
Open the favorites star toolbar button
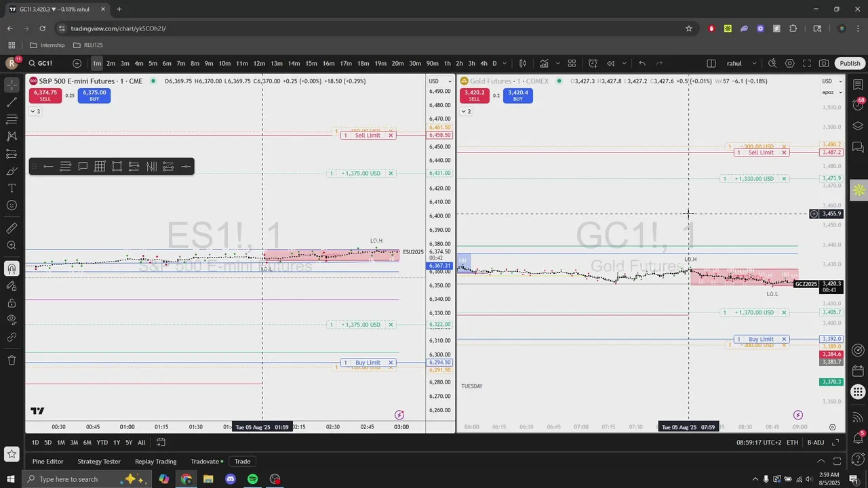[x=12, y=454]
